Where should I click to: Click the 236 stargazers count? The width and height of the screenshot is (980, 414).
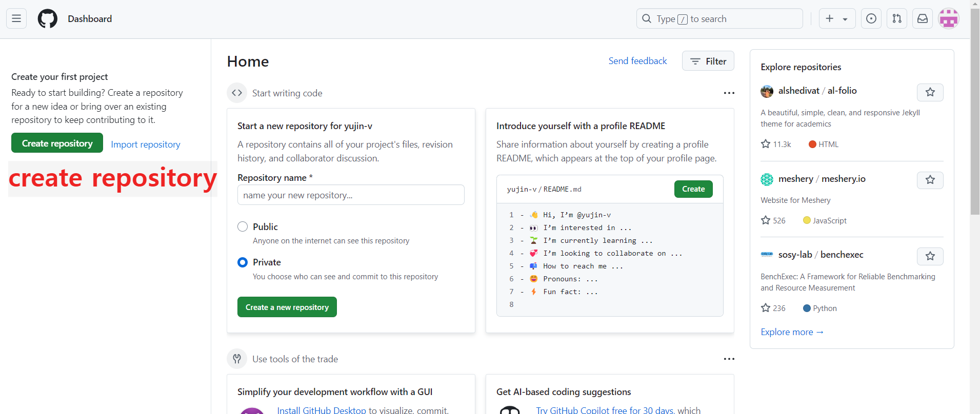coord(773,308)
